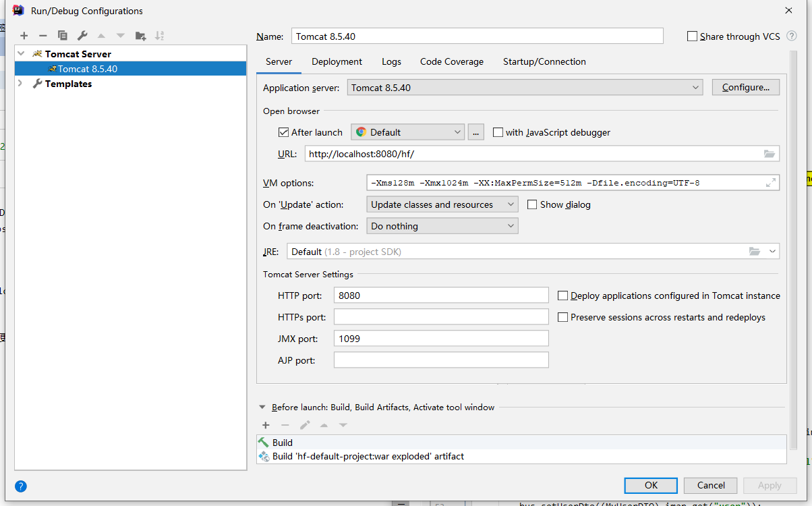812x506 pixels.
Task: Copy the selected configuration
Action: click(63, 36)
